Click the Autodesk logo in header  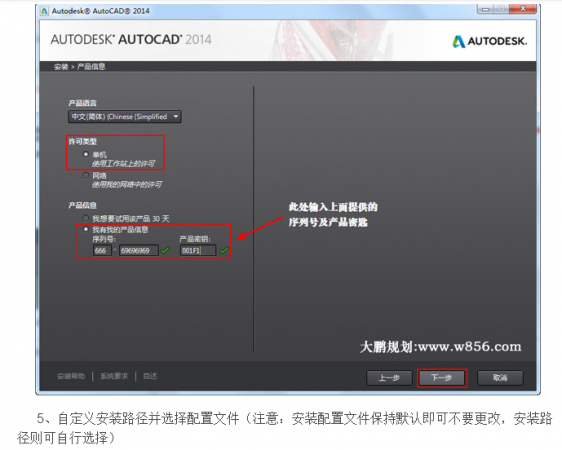coord(489,42)
